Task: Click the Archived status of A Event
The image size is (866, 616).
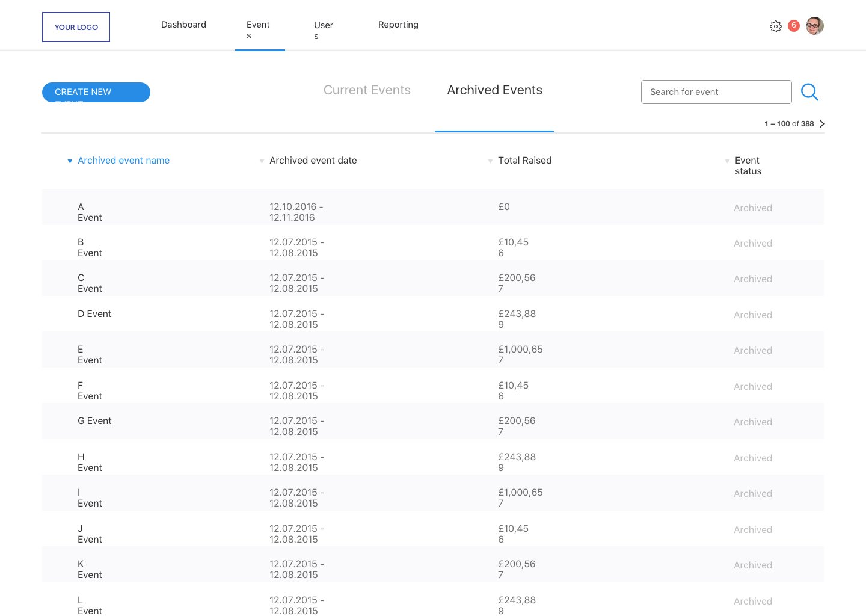Action: 753,208
